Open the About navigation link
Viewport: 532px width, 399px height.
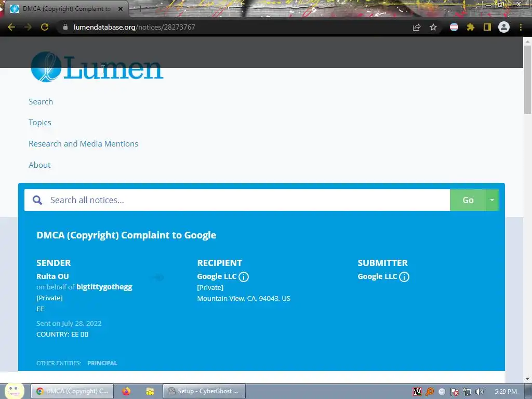pos(39,165)
